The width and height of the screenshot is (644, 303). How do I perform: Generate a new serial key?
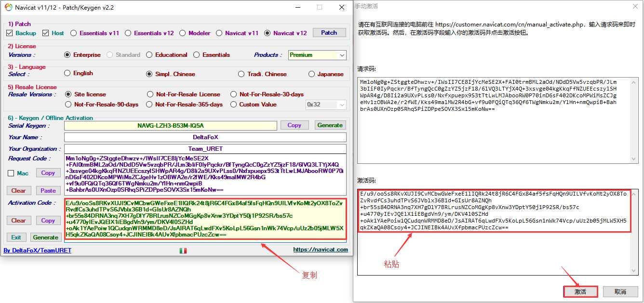click(x=330, y=125)
